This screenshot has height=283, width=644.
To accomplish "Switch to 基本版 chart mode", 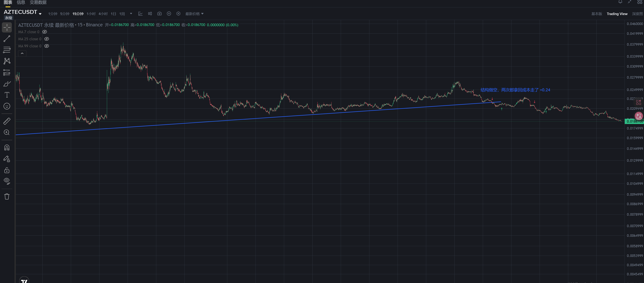I will coord(596,14).
